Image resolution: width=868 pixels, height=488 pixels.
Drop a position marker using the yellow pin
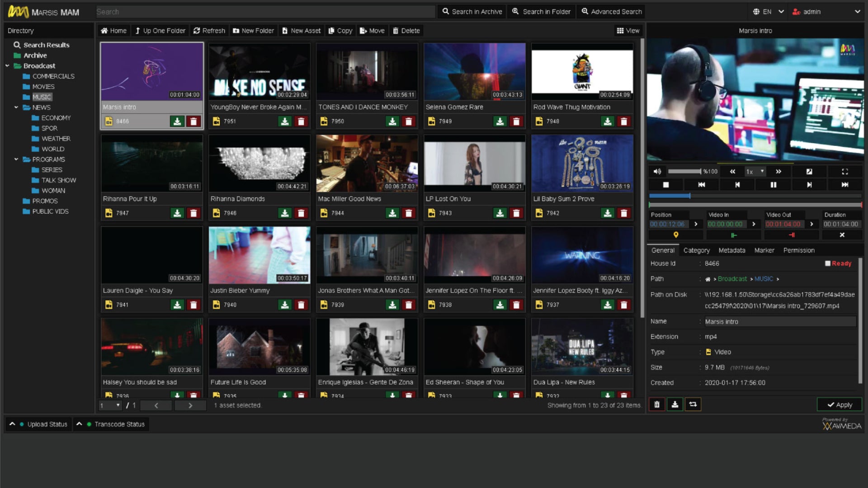676,235
